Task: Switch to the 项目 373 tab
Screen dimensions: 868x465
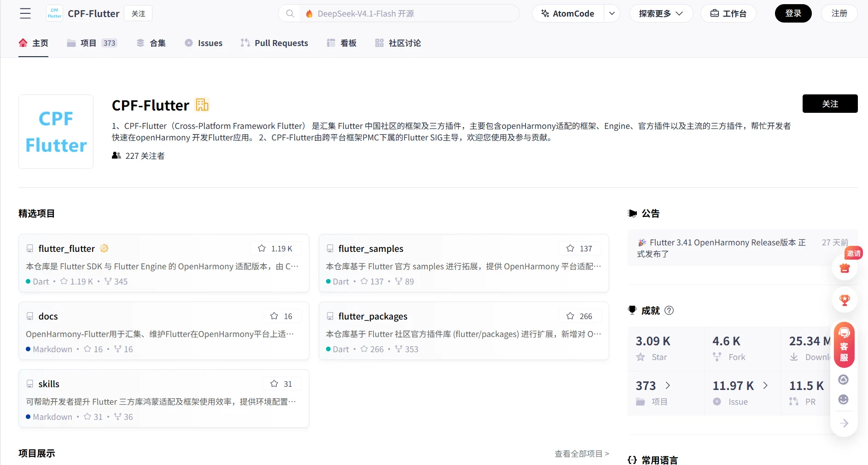Action: [92, 43]
